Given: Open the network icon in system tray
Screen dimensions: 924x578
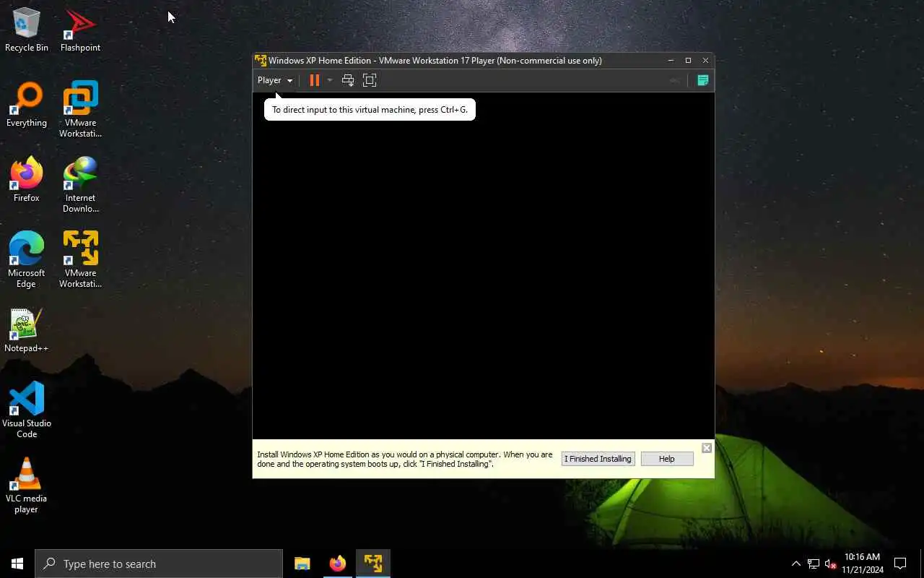Looking at the screenshot, I should pyautogui.click(x=814, y=564).
